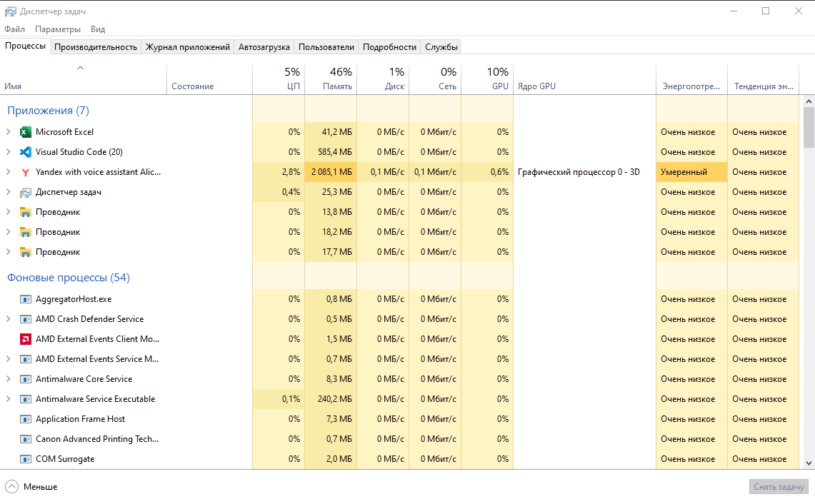The height and width of the screenshot is (504, 815).
Task: Click the Task Manager title bar icon
Action: click(x=10, y=11)
